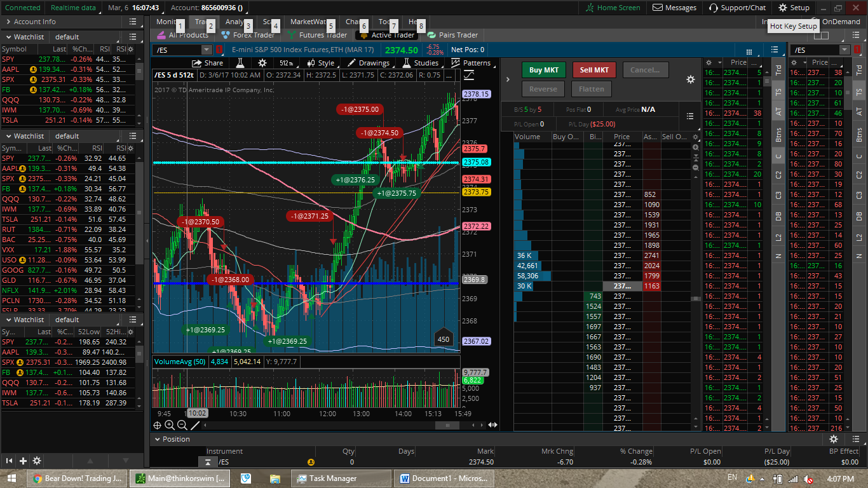Screen dimensions: 868x488
Task: Open Position panel gear settings
Action: click(x=834, y=439)
